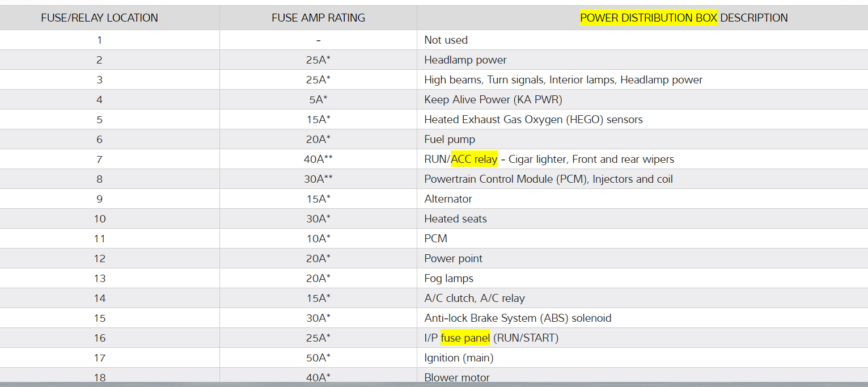Select the 'Not used' description cell
Viewport: 868px width, 387px height.
point(446,40)
